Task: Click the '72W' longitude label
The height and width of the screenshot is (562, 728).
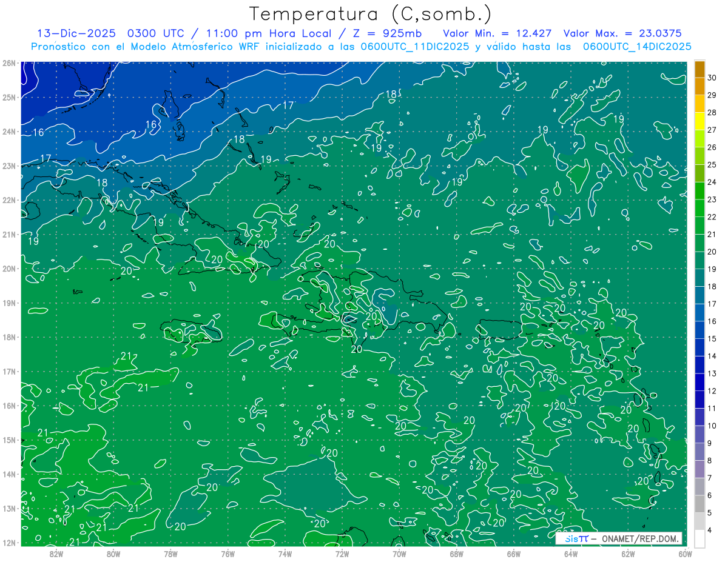Action: pos(342,554)
